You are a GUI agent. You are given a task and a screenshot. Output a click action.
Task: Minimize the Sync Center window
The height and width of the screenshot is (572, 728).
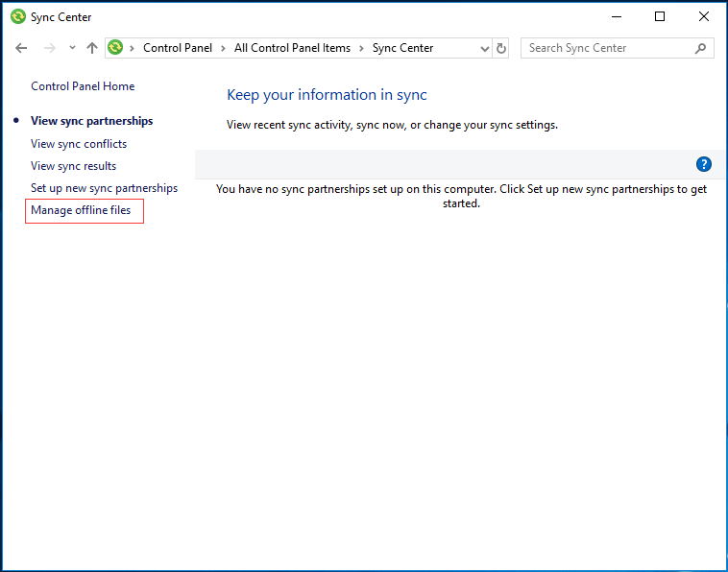coord(617,16)
